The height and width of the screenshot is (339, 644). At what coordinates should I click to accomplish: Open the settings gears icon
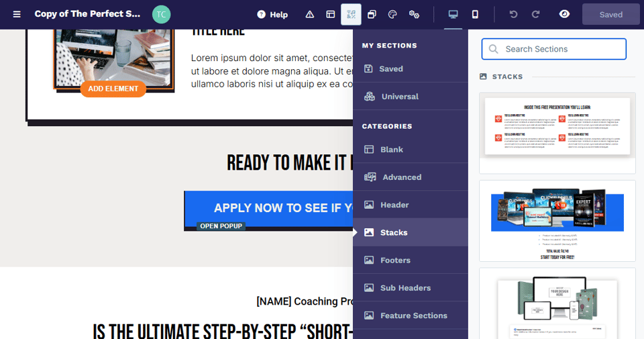click(x=414, y=14)
